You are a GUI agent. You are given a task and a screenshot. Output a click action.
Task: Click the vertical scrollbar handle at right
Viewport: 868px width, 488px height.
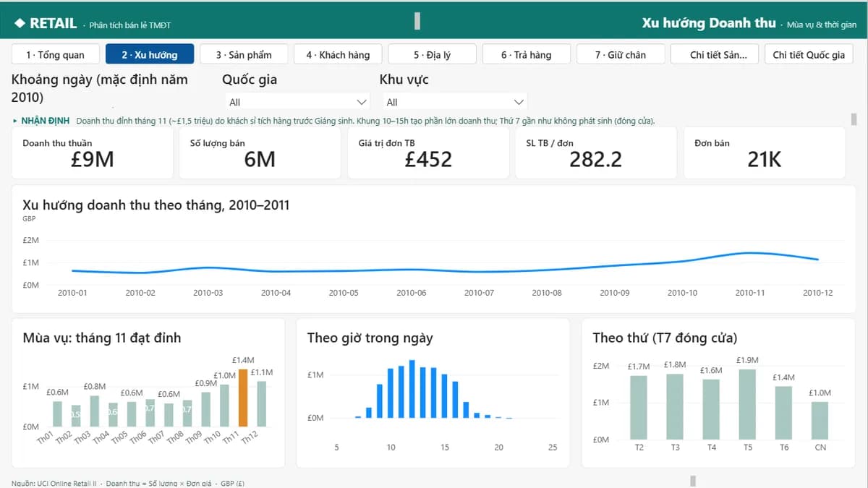(x=854, y=119)
